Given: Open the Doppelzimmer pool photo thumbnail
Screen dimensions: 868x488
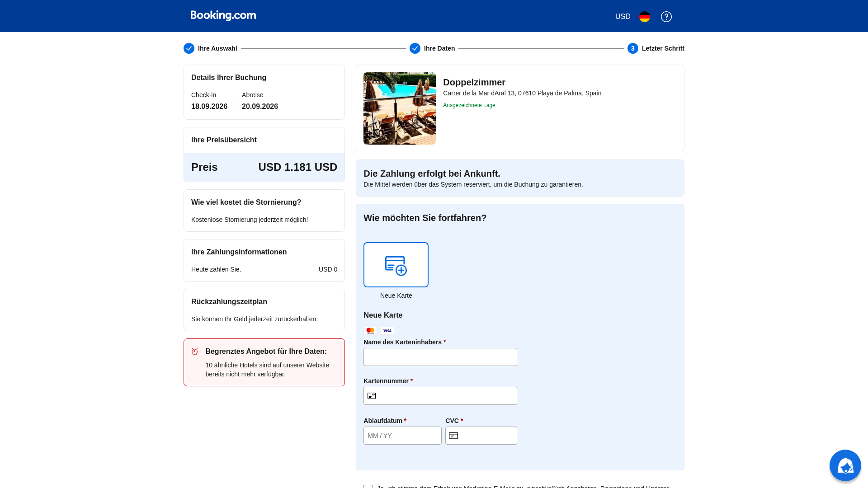Looking at the screenshot, I should (399, 108).
